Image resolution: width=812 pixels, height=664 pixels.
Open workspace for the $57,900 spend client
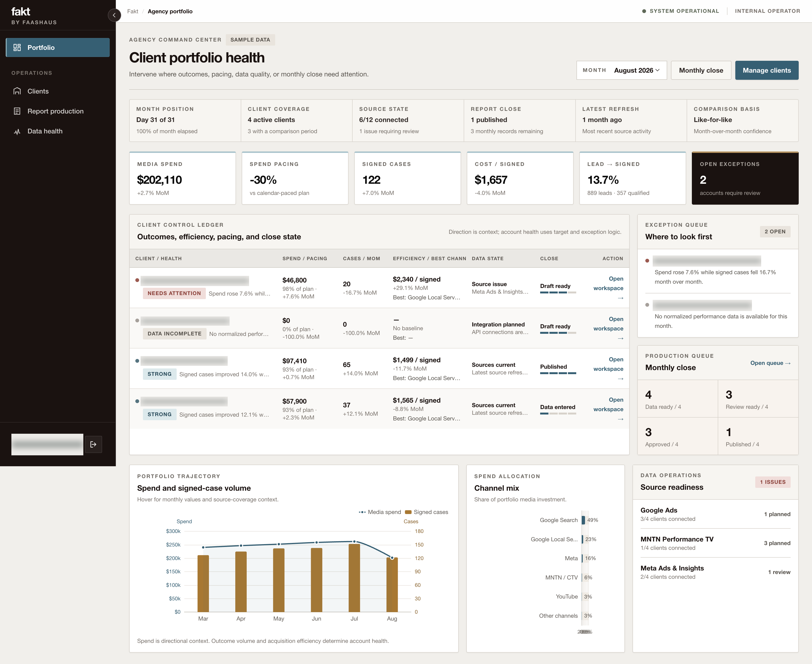click(x=608, y=409)
